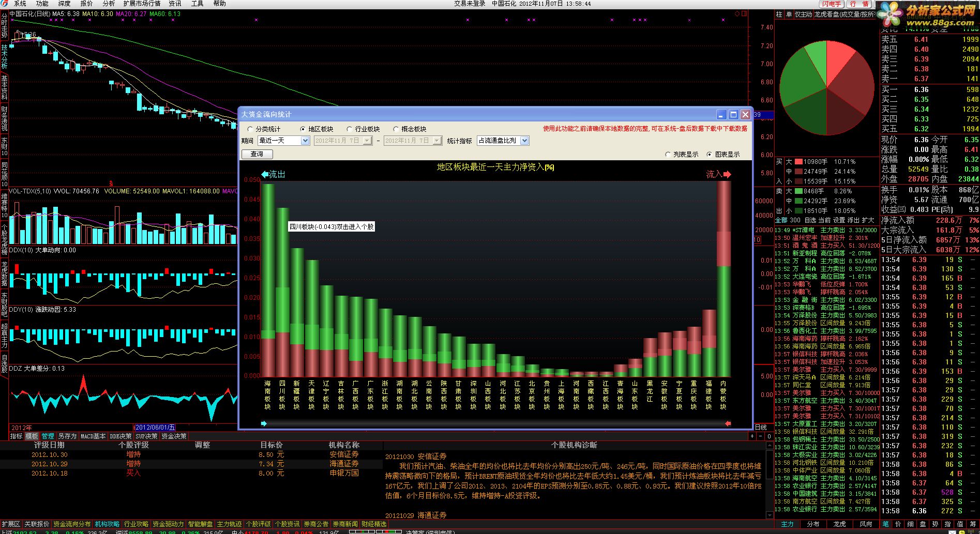
Task: Open the 机构攻略 bottom tab
Action: [107, 524]
